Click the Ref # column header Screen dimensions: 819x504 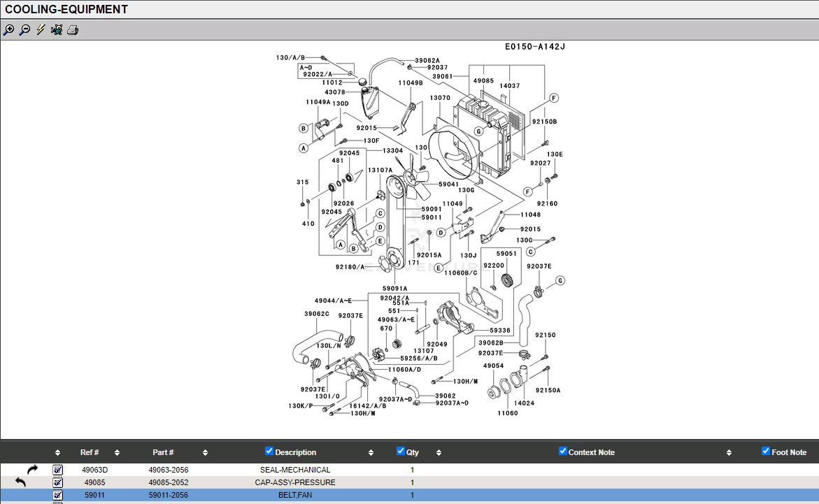[x=90, y=452]
